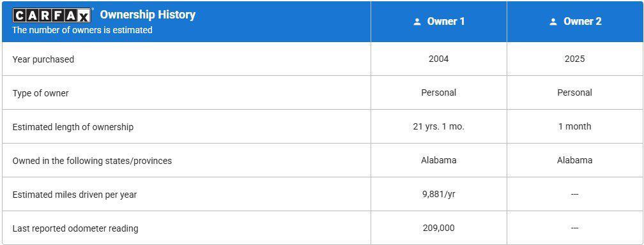Click the 209,000 odometer value

point(439,228)
